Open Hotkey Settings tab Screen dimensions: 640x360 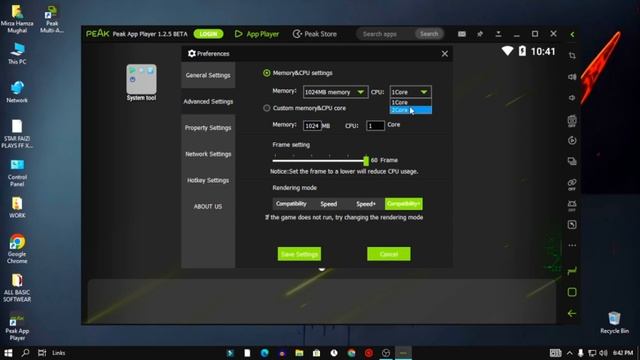point(208,180)
